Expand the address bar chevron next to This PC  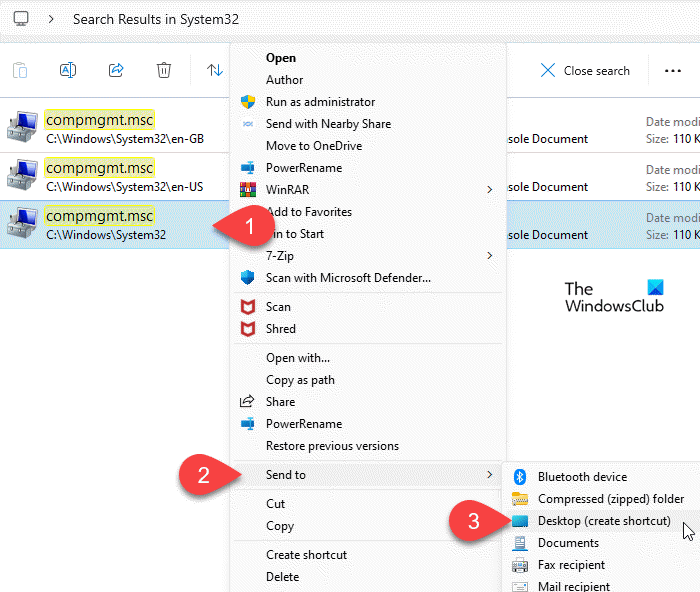[x=51, y=19]
